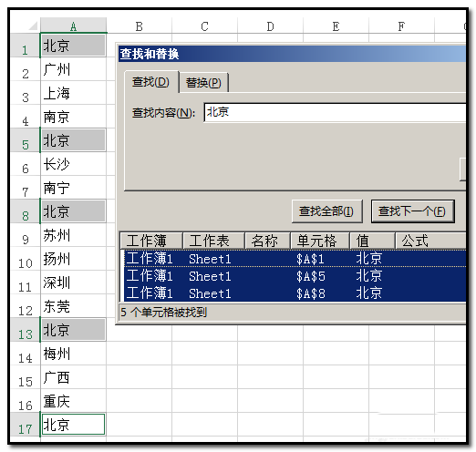The width and height of the screenshot is (476, 452).
Task: Select row 3 header
Action: (x=26, y=93)
